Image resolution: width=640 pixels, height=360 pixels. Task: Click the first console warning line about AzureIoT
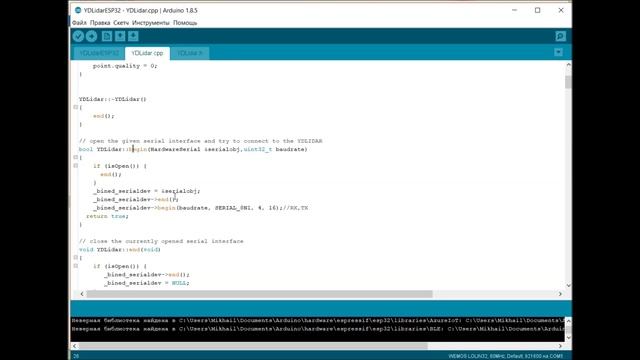click(318, 320)
